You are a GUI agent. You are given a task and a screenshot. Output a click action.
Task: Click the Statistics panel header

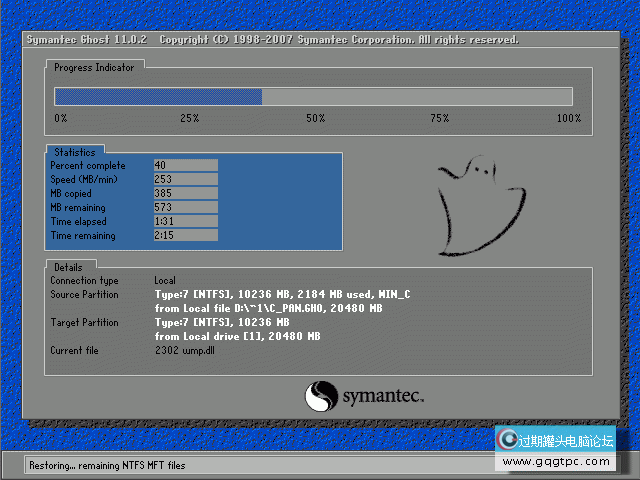[75, 152]
